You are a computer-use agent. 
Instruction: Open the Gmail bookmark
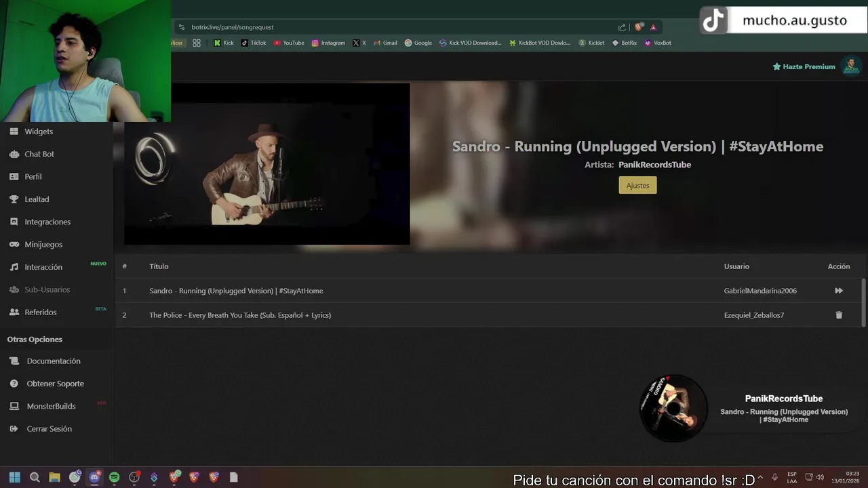coord(385,43)
